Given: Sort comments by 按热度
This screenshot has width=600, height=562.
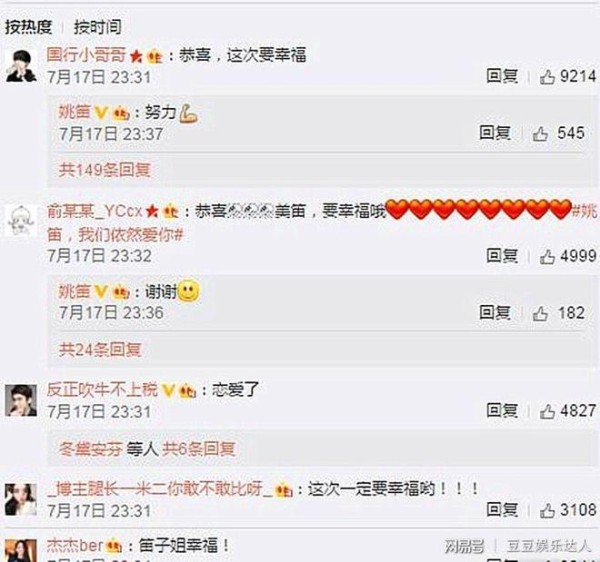Looking at the screenshot, I should tap(29, 27).
